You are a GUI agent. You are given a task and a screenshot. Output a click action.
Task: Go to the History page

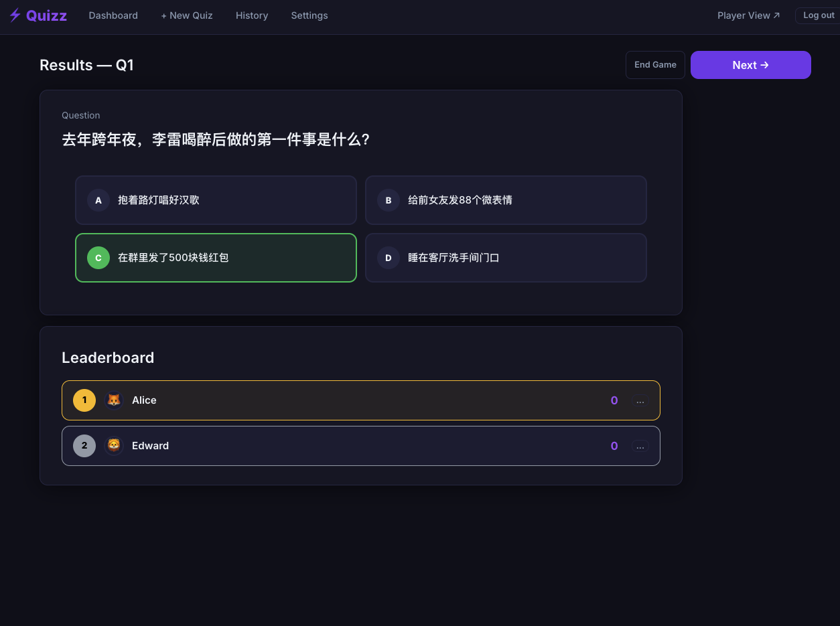click(252, 15)
